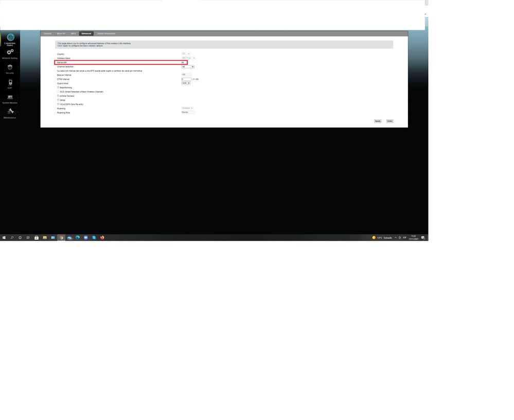Viewport: 514px width, 420px height.
Task: Switch to the General tab
Action: tap(47, 33)
